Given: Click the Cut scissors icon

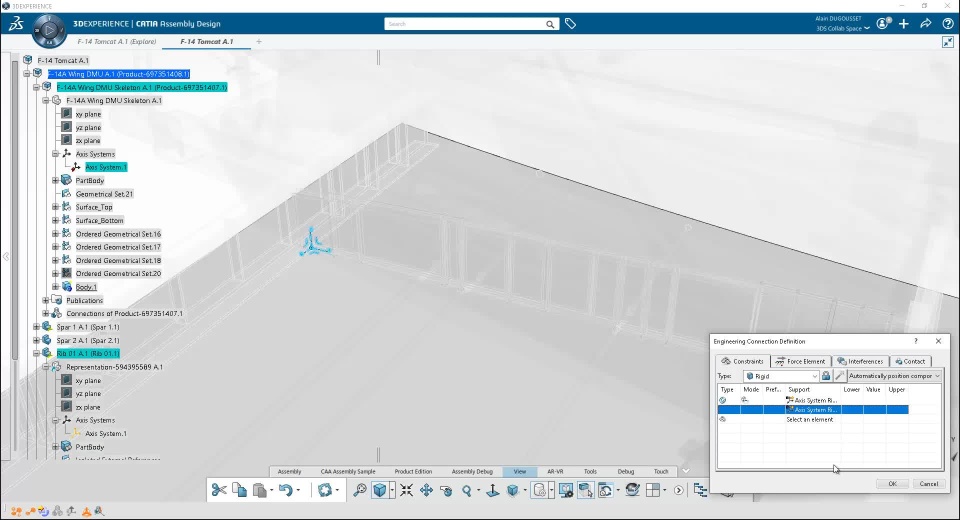Looking at the screenshot, I should (x=219, y=490).
